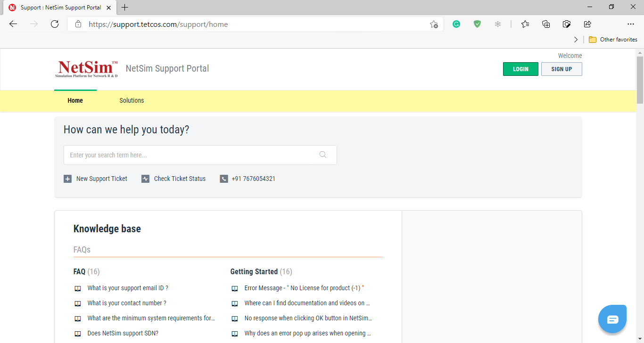Select the Home tab
The image size is (644, 343).
coord(75,100)
